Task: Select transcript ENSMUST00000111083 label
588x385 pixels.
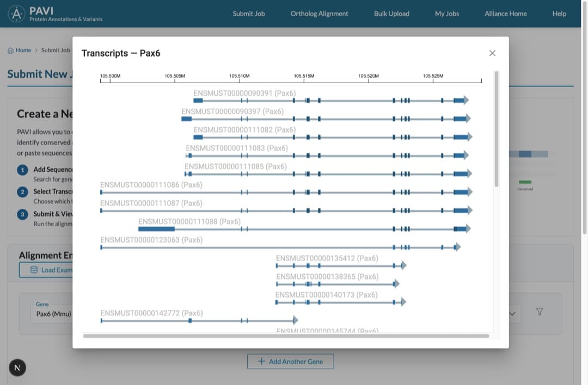Action: click(x=237, y=148)
